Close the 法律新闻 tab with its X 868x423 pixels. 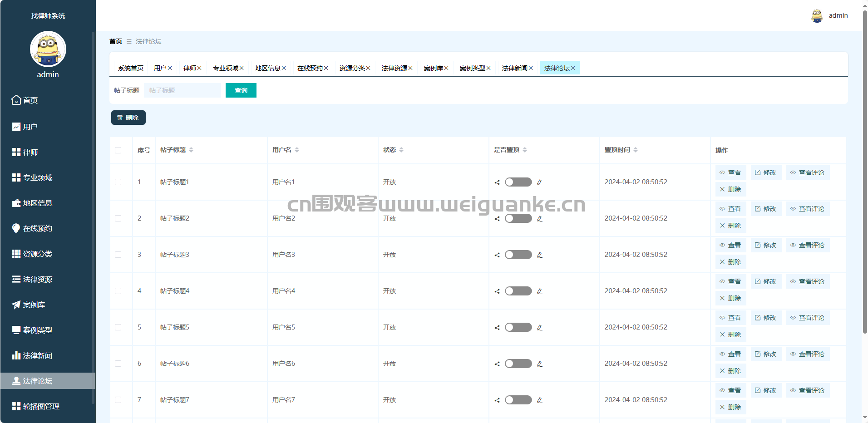pos(531,68)
